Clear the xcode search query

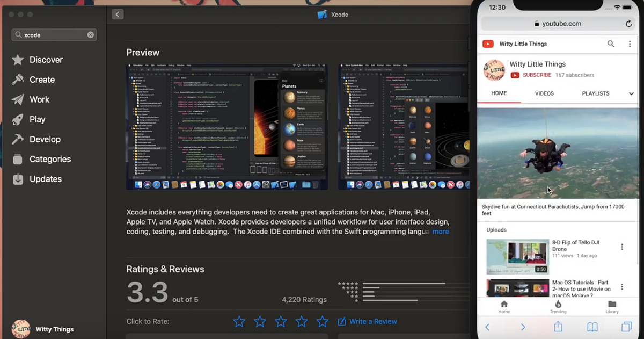[x=90, y=34]
